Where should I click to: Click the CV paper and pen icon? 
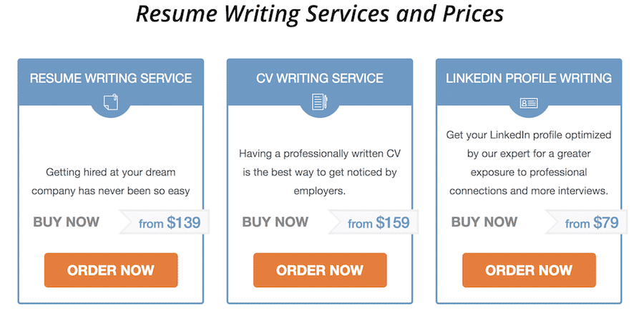click(x=319, y=102)
